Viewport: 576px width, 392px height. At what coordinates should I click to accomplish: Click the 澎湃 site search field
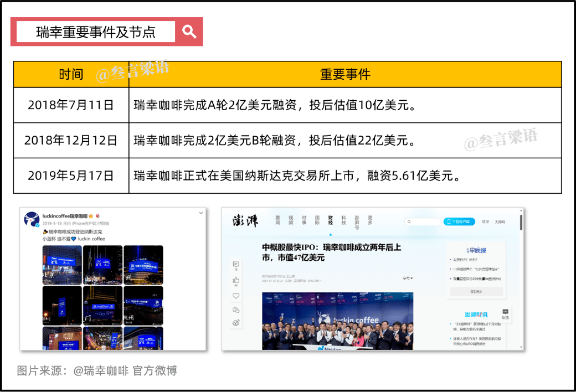click(423, 221)
